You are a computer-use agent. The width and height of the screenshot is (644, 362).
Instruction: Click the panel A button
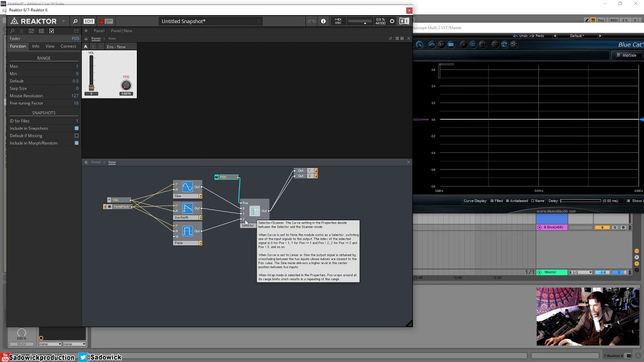[86, 47]
